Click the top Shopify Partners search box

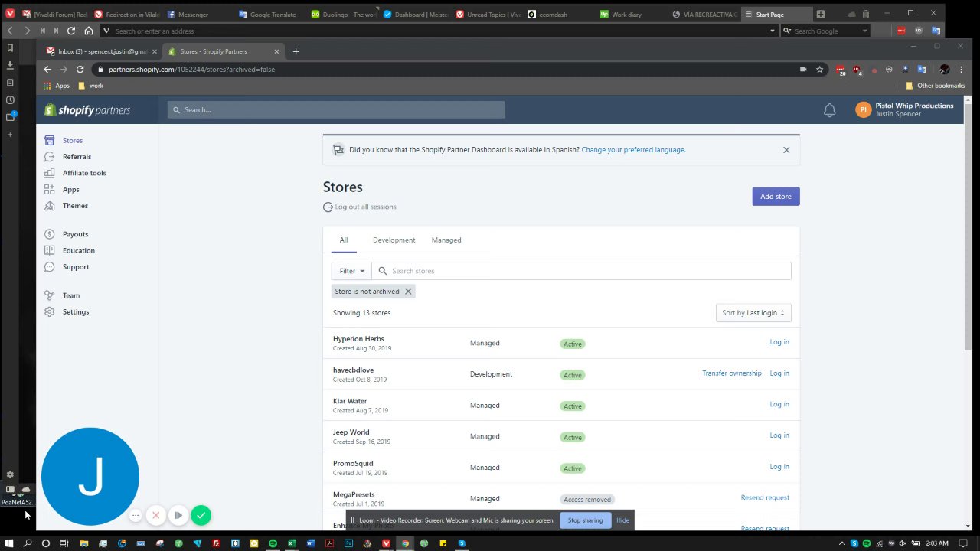(x=336, y=110)
